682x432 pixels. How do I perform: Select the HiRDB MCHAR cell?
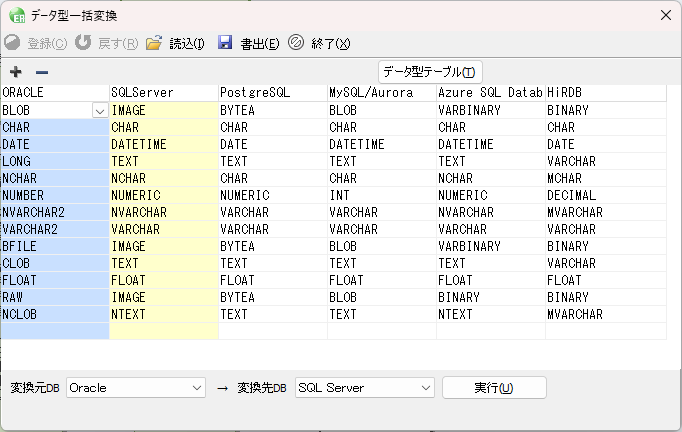[x=606, y=178]
